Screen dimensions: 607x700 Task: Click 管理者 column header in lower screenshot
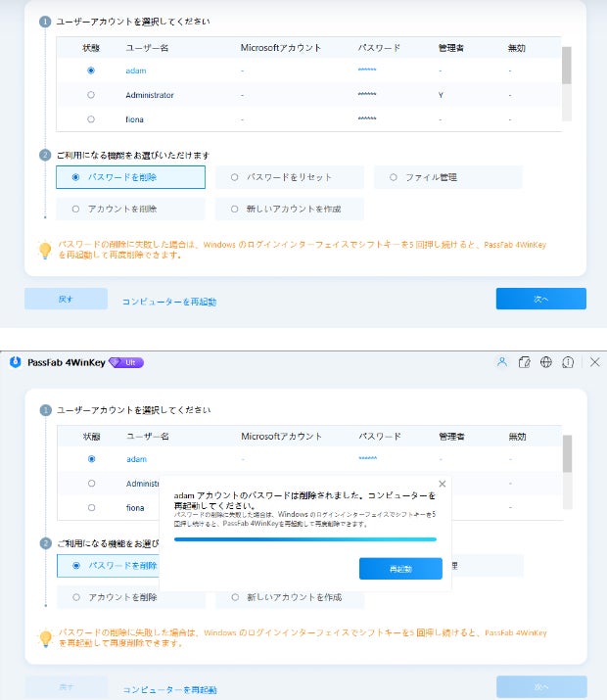pyautogui.click(x=451, y=437)
